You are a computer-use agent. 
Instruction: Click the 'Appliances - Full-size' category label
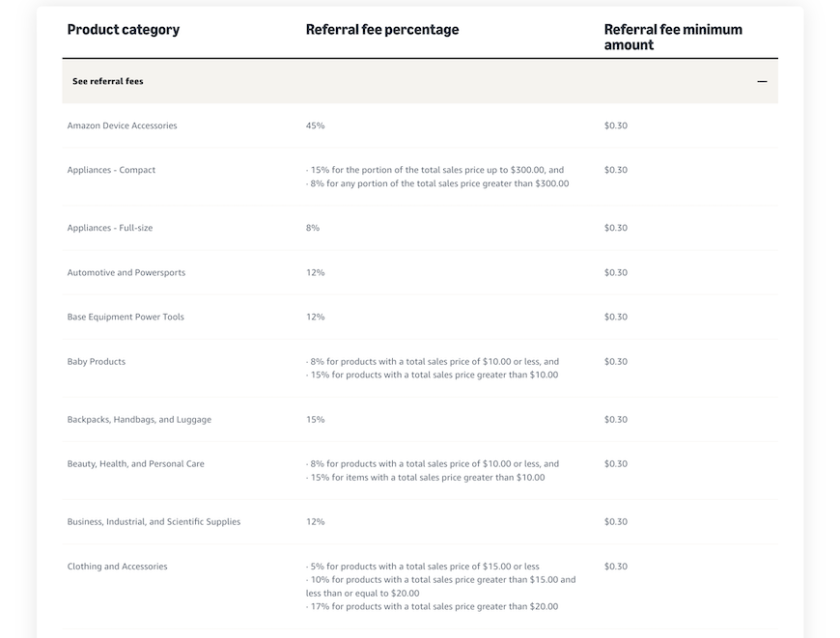[110, 229]
